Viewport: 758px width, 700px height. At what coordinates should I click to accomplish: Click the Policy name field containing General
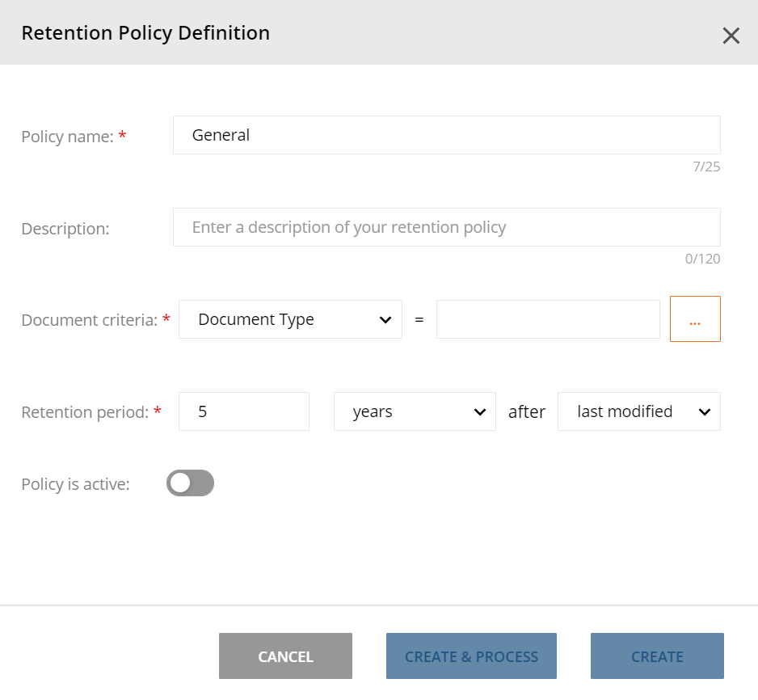pyautogui.click(x=446, y=135)
